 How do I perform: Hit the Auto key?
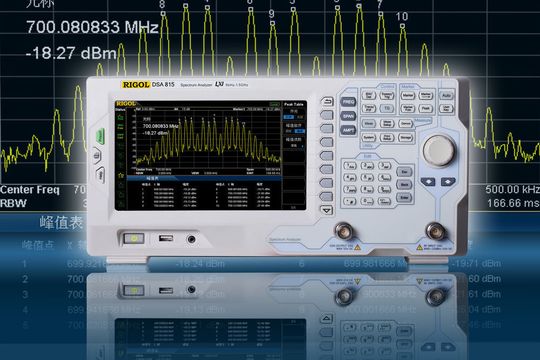point(447,95)
